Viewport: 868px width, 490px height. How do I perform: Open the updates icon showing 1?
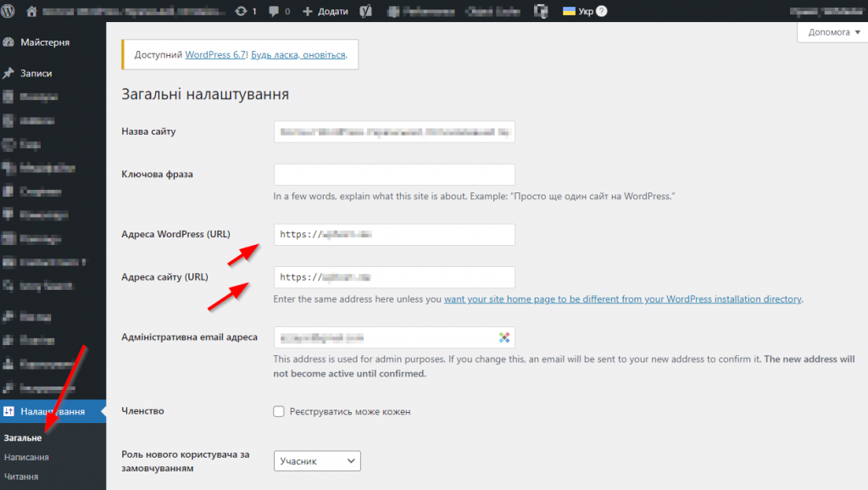246,11
